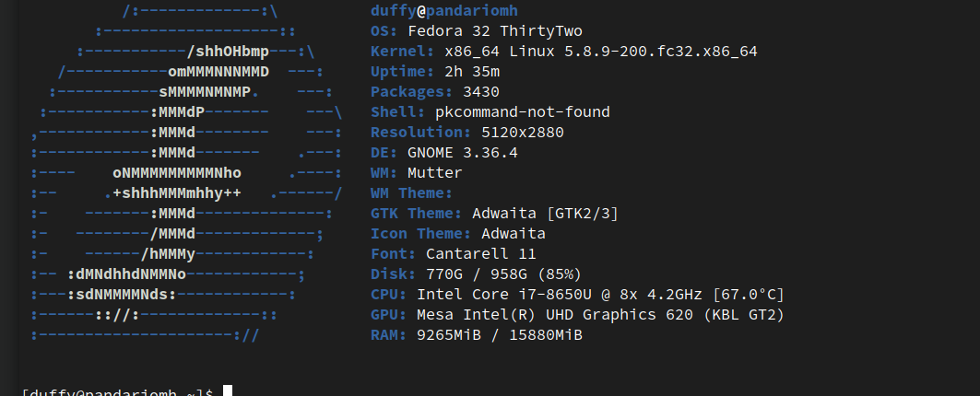Screen dimensions: 980x396
Task: Click the ASCII logo text 'omMMMNNNMMD'
Action: coord(218,72)
